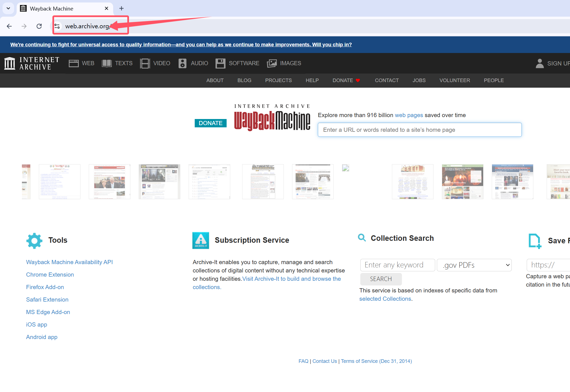
Task: Open the Images picture icon
Action: click(272, 63)
